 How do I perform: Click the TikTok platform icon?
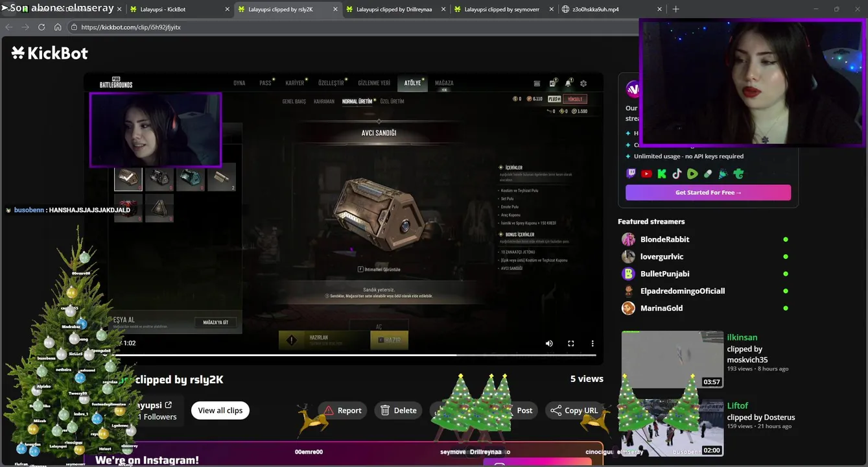tap(677, 174)
